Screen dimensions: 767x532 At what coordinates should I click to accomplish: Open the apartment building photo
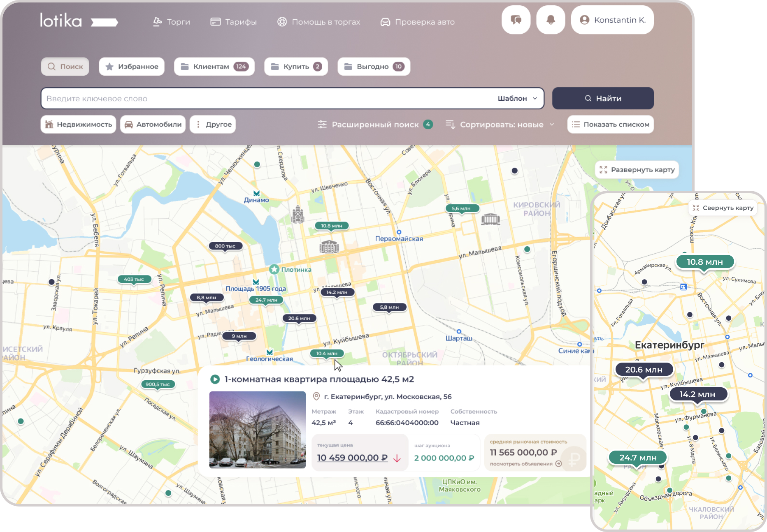point(258,430)
